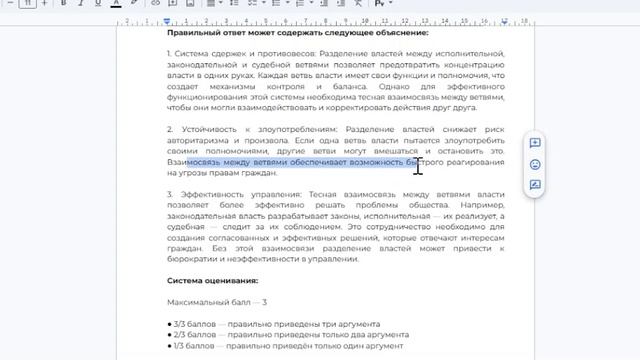The height and width of the screenshot is (360, 640).
Task: Open the text color picker
Action: point(116,3)
